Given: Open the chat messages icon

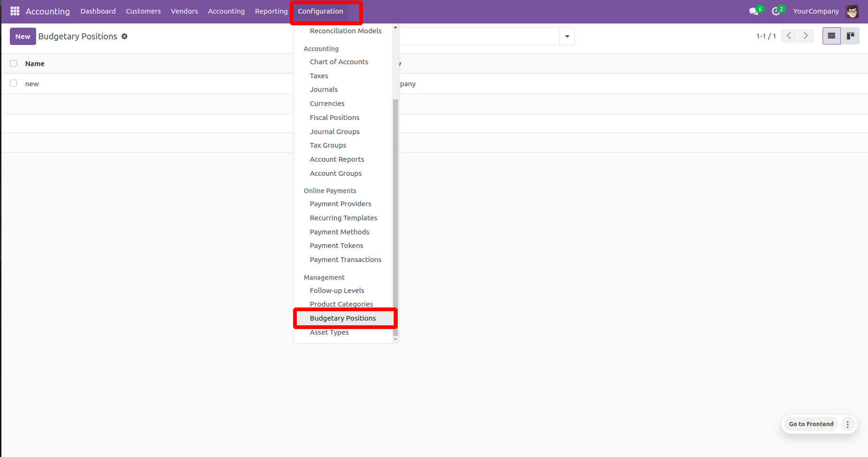Looking at the screenshot, I should click(x=754, y=11).
